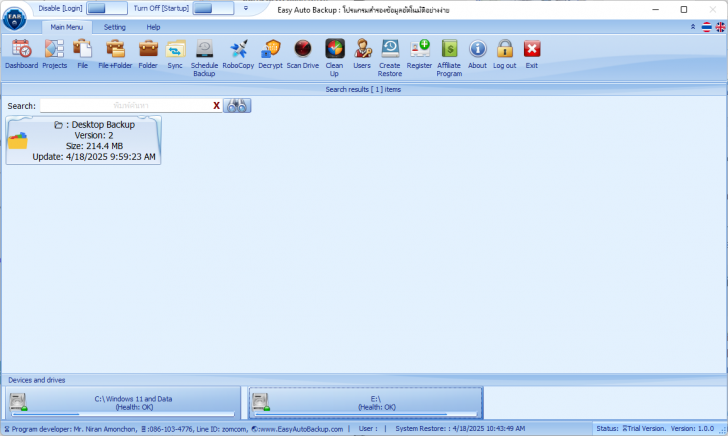
Task: Focus the Search text field
Action: coord(125,106)
